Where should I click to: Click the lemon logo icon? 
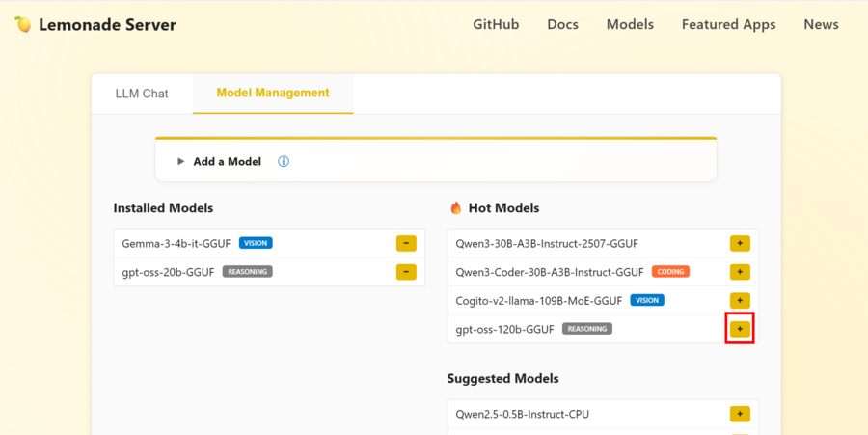click(22, 24)
